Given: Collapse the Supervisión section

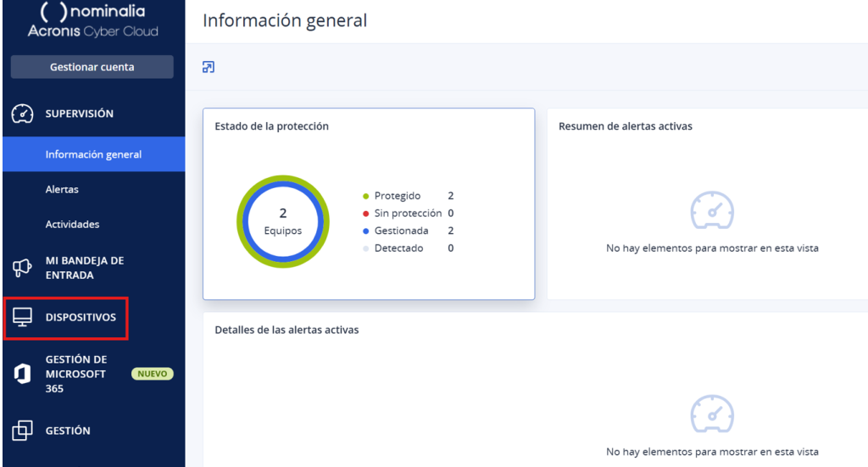Looking at the screenshot, I should pos(79,114).
